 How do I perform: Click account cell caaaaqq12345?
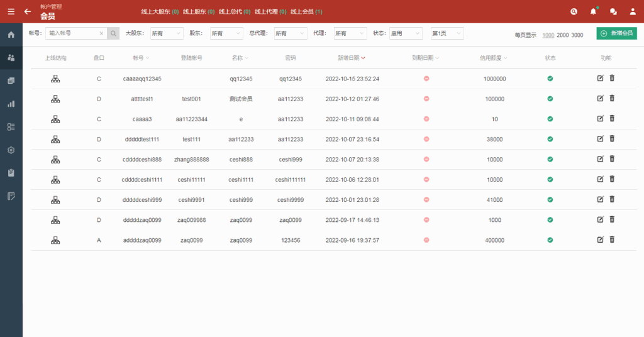pyautogui.click(x=142, y=79)
